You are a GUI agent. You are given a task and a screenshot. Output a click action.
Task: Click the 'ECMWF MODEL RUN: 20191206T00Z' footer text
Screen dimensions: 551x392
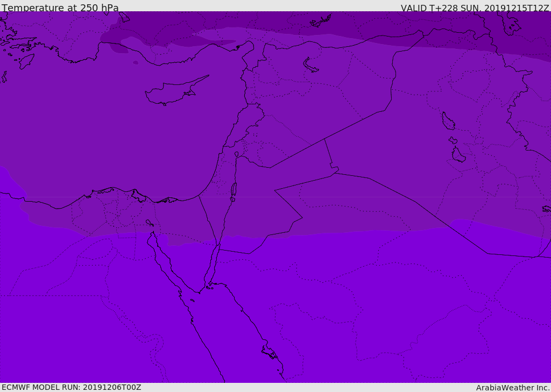(72, 387)
